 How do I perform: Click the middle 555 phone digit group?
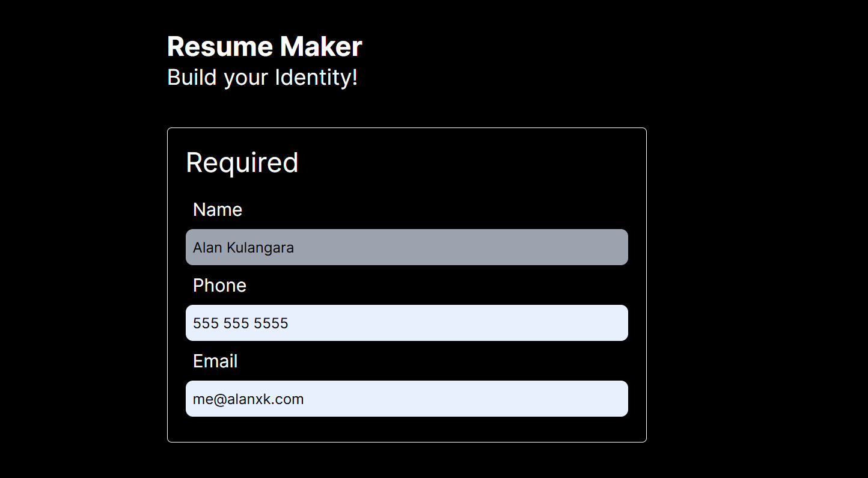(x=237, y=323)
